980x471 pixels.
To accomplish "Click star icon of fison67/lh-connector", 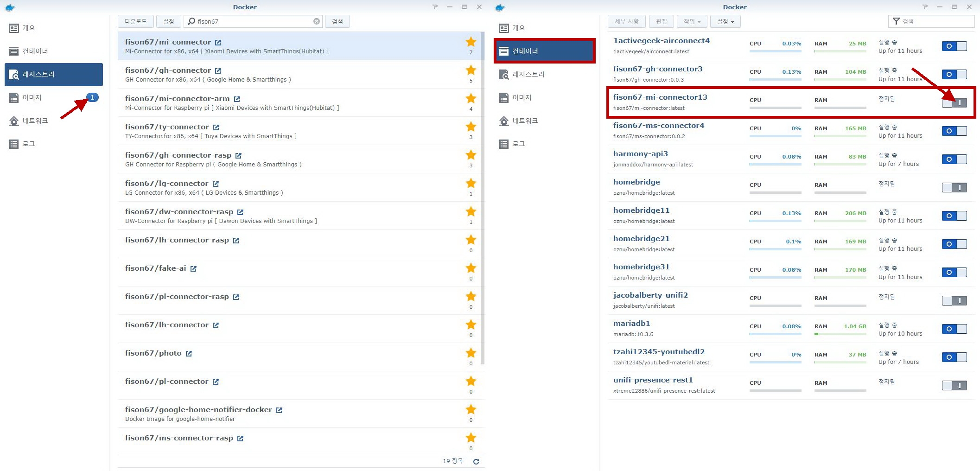I will point(471,325).
